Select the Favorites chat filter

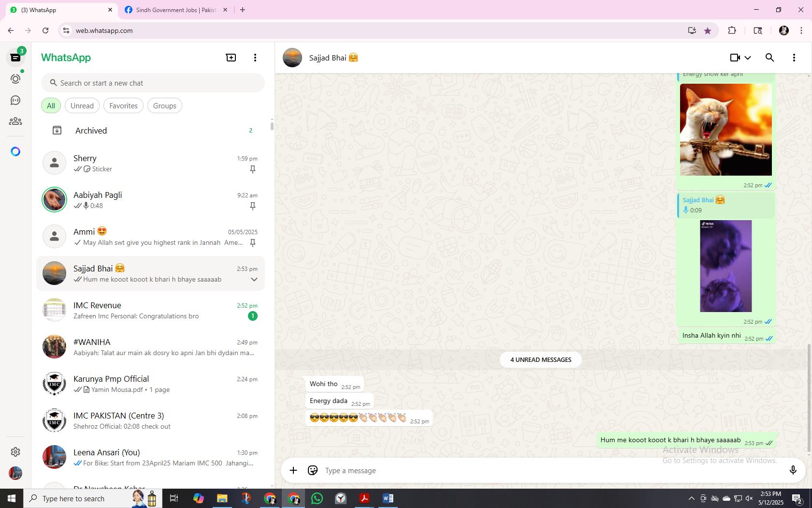[x=123, y=106]
